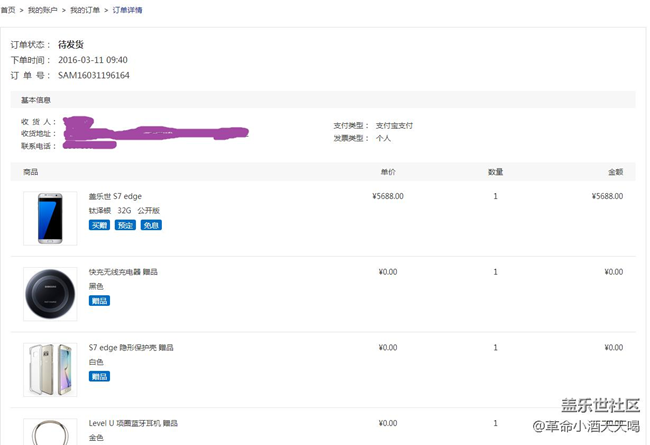650x445 pixels.
Task: Click the 免息 tag on S7 edge
Action: pos(151,225)
